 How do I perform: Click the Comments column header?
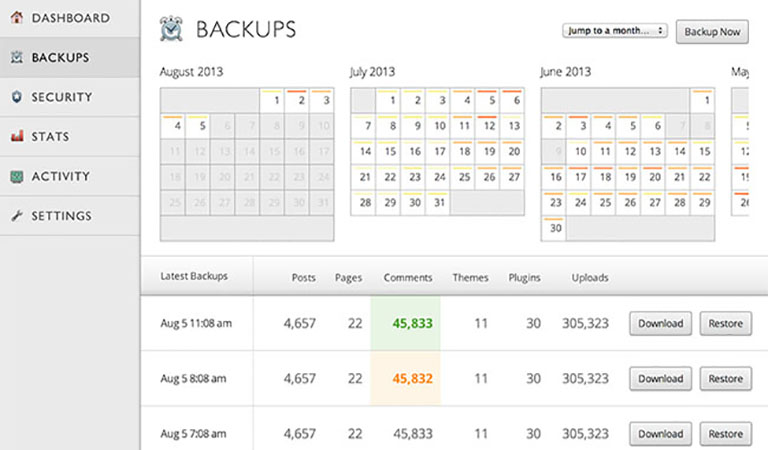click(408, 278)
